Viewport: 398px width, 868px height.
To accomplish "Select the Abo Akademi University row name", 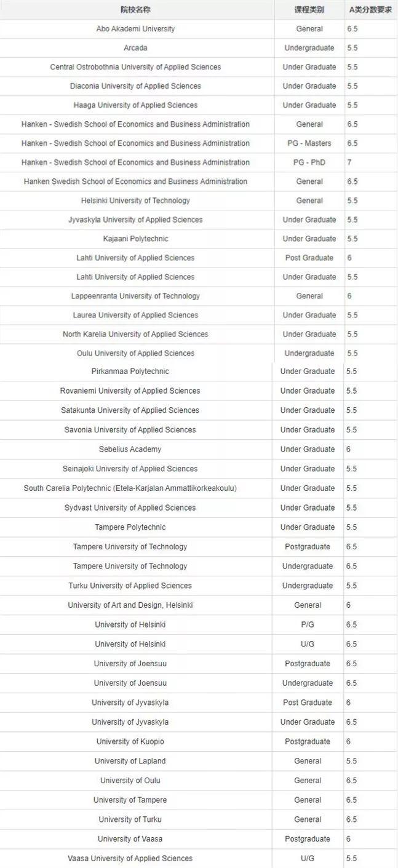I will [x=135, y=29].
